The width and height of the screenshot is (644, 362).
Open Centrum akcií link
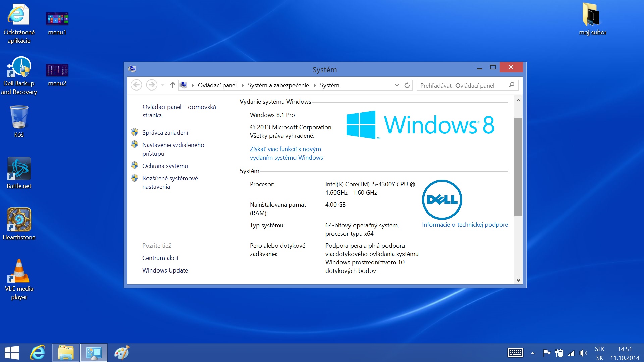(160, 258)
